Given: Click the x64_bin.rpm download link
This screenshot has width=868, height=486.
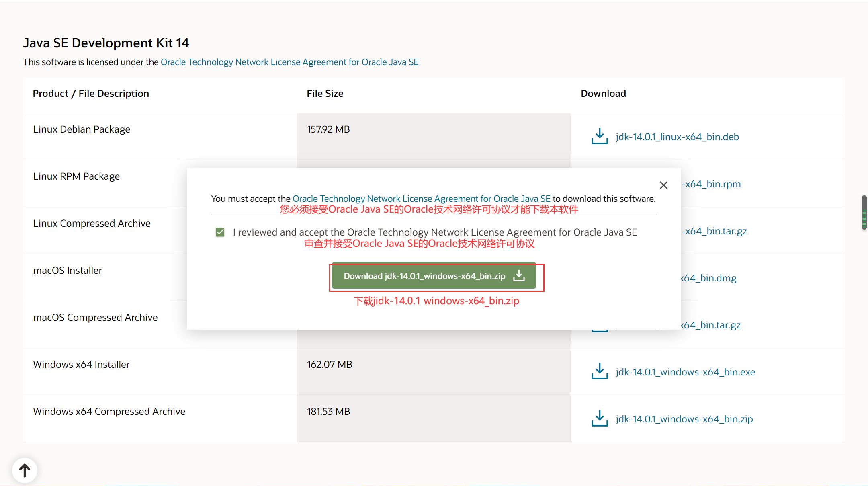Looking at the screenshot, I should click(711, 184).
